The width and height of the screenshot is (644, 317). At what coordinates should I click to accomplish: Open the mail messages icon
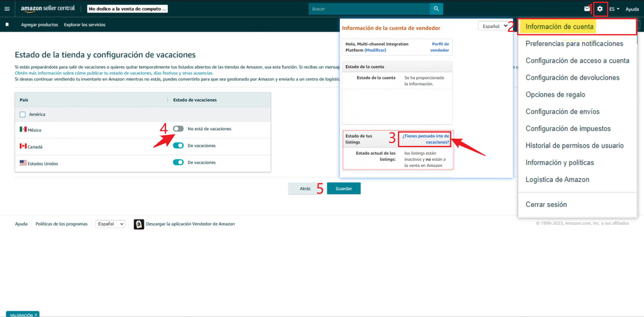tap(587, 9)
